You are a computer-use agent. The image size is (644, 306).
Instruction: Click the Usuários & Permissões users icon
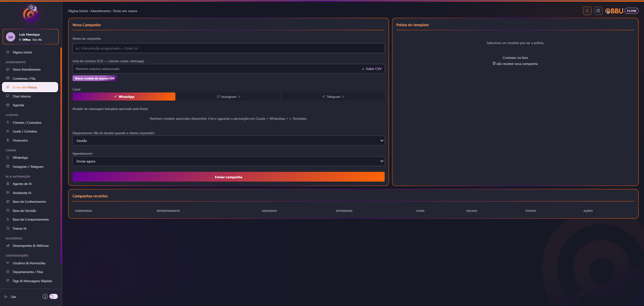pyautogui.click(x=8, y=263)
